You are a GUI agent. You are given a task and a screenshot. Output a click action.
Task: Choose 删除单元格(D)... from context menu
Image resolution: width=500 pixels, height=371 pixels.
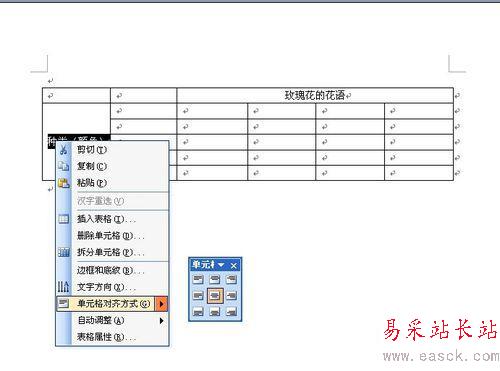click(x=113, y=236)
